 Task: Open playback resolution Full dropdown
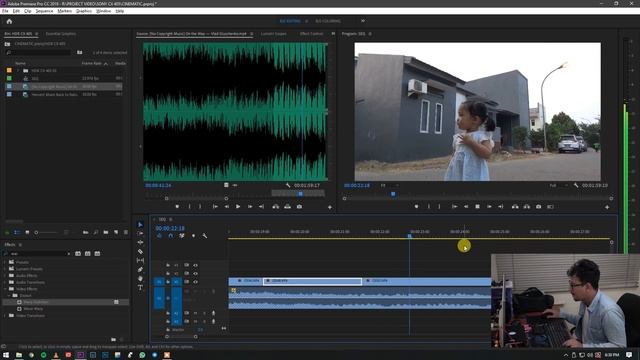tap(558, 185)
